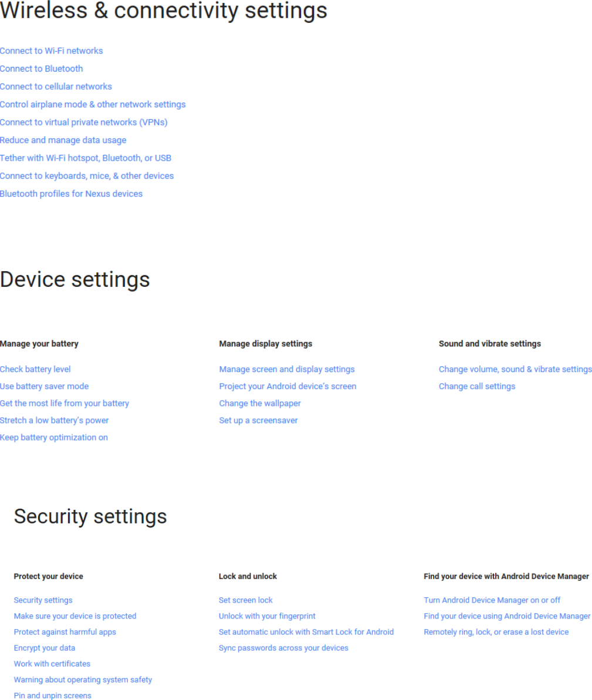592x700 pixels.
Task: Click Connect to cellular networks link
Action: tap(56, 87)
